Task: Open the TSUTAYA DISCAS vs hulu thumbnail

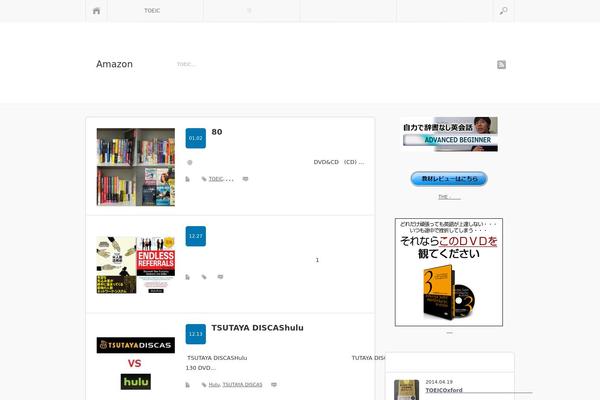Action: [136, 363]
